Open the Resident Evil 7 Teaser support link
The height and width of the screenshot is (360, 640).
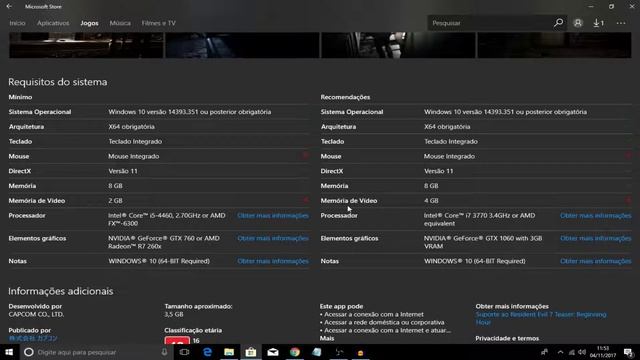pos(541,318)
